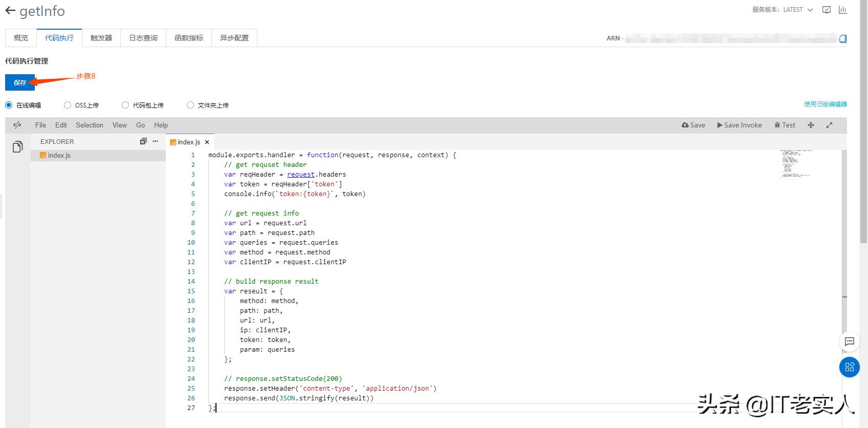Click the four-way move arrows icon
868x428 pixels.
click(811, 125)
